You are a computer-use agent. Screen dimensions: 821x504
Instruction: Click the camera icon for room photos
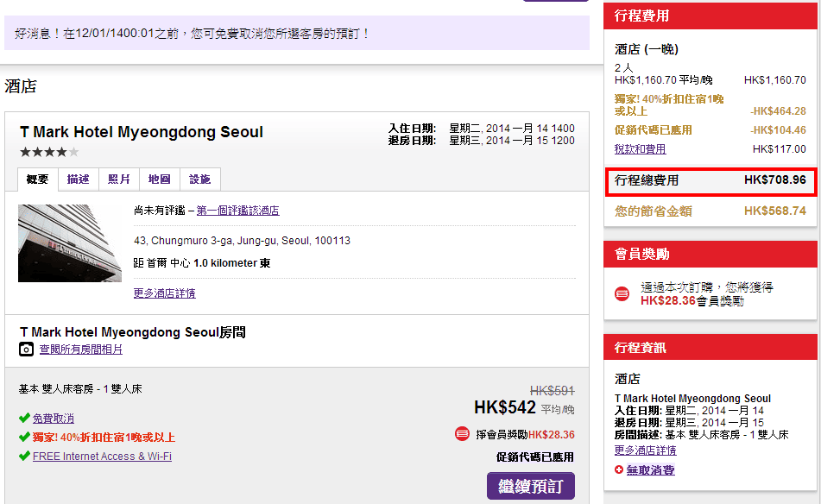27,350
